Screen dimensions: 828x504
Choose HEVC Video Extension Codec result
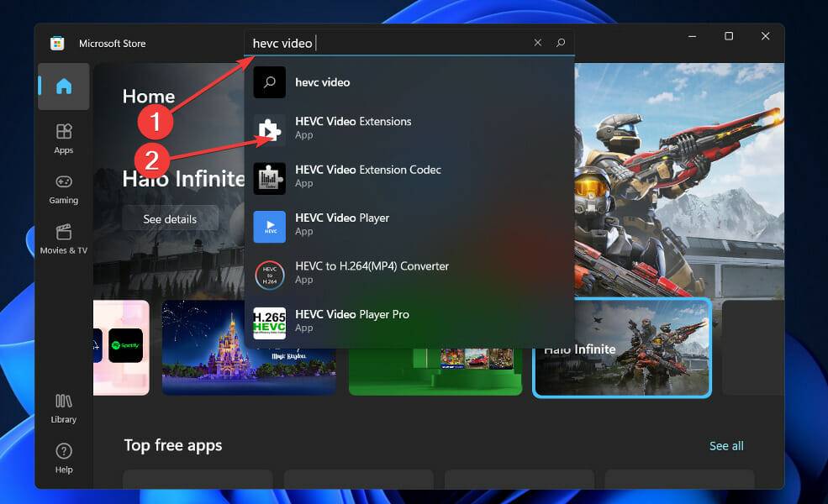pos(409,178)
